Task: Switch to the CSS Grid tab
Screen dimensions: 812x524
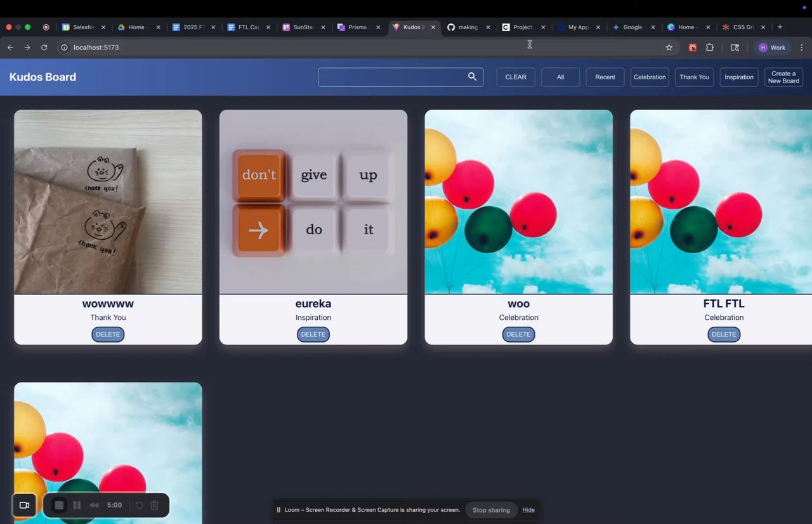Action: click(x=742, y=27)
